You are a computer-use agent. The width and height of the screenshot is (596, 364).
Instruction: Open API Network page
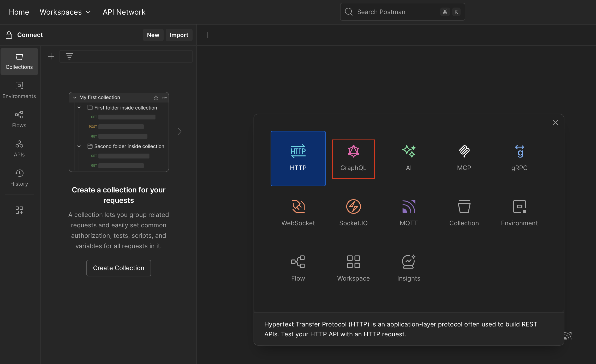pyautogui.click(x=124, y=12)
